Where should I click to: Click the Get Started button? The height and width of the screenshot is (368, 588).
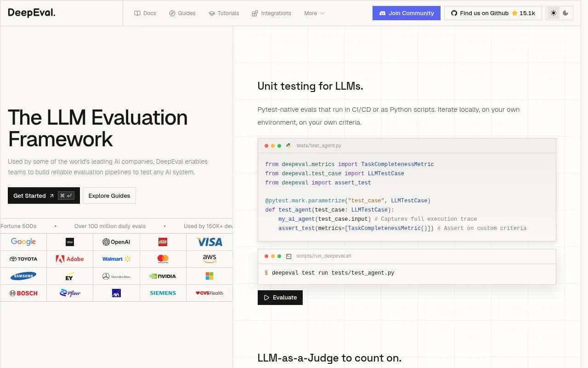44,195
